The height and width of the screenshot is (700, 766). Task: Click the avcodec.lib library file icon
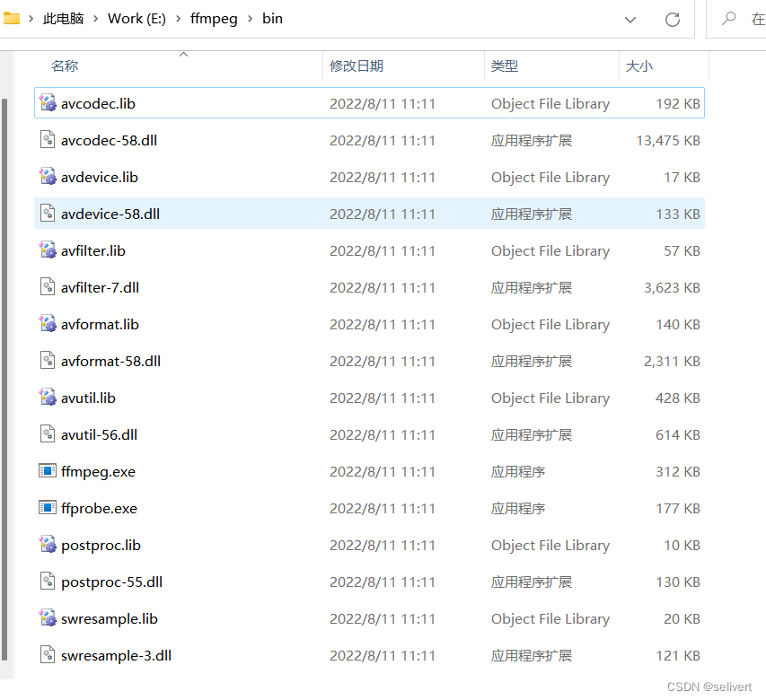click(x=48, y=103)
